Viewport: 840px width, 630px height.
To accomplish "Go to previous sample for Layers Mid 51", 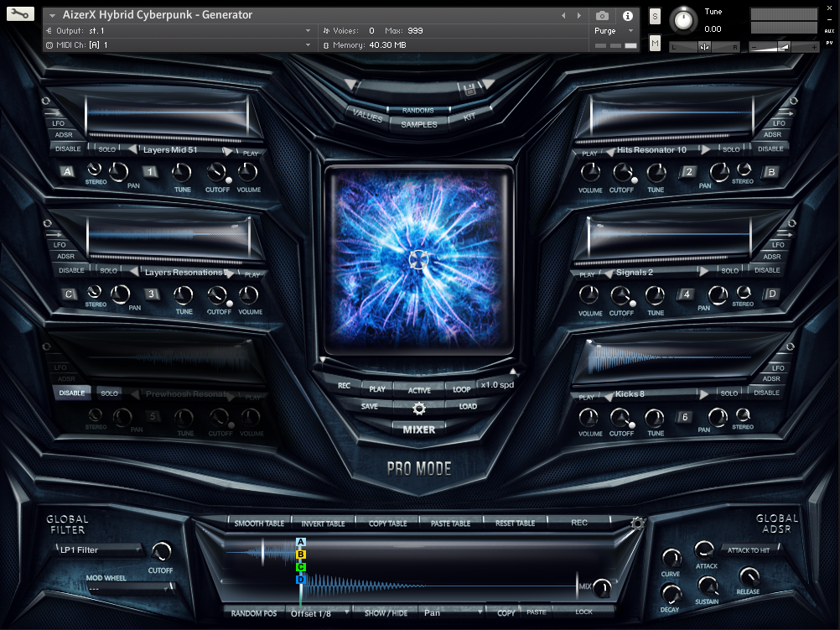I will [132, 149].
